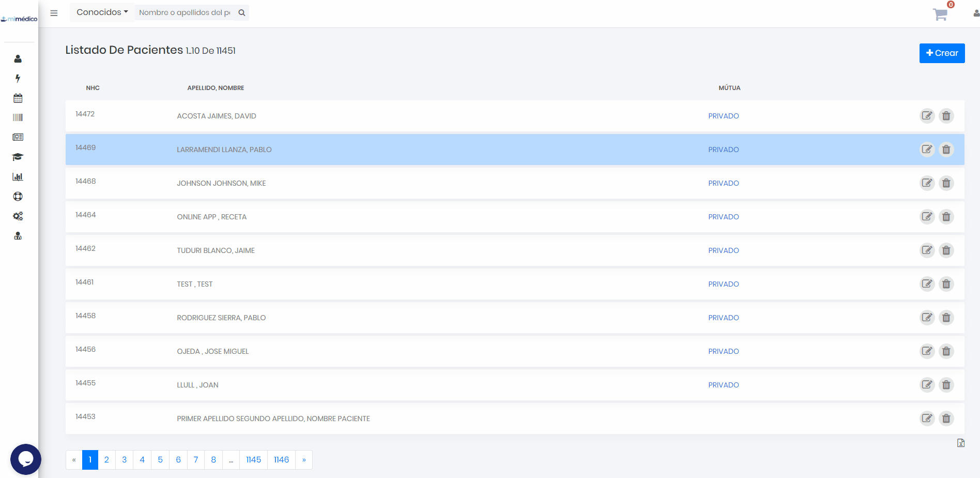This screenshot has width=980, height=478.
Task: Open the gears settings icon in sidebar
Action: tap(18, 216)
